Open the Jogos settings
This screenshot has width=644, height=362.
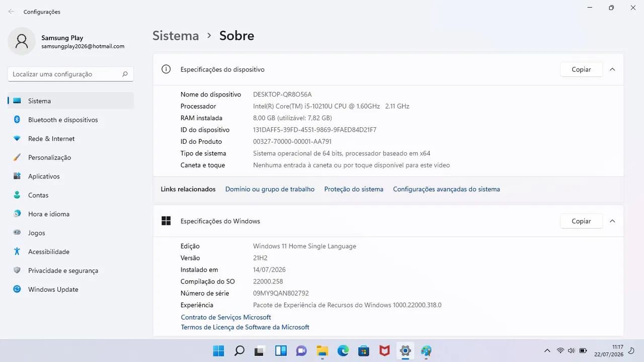tap(70, 233)
